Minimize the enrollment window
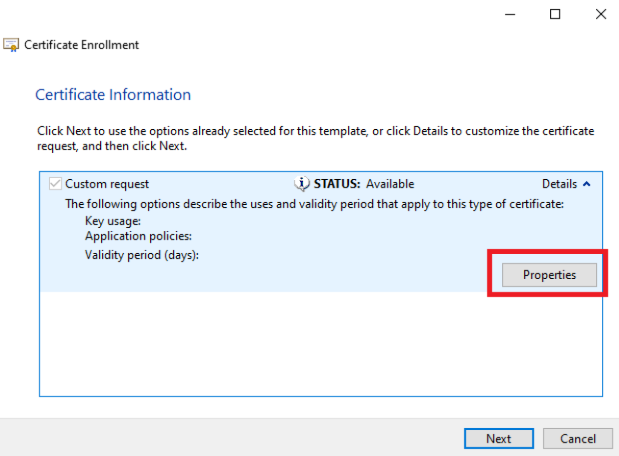Viewport: 619px width, 456px height. tap(510, 15)
